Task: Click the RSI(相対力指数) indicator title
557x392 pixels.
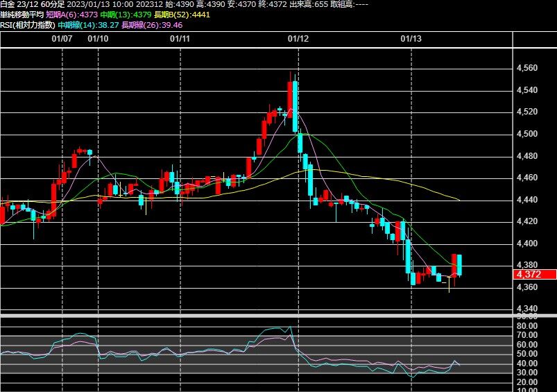Action: click(28, 25)
